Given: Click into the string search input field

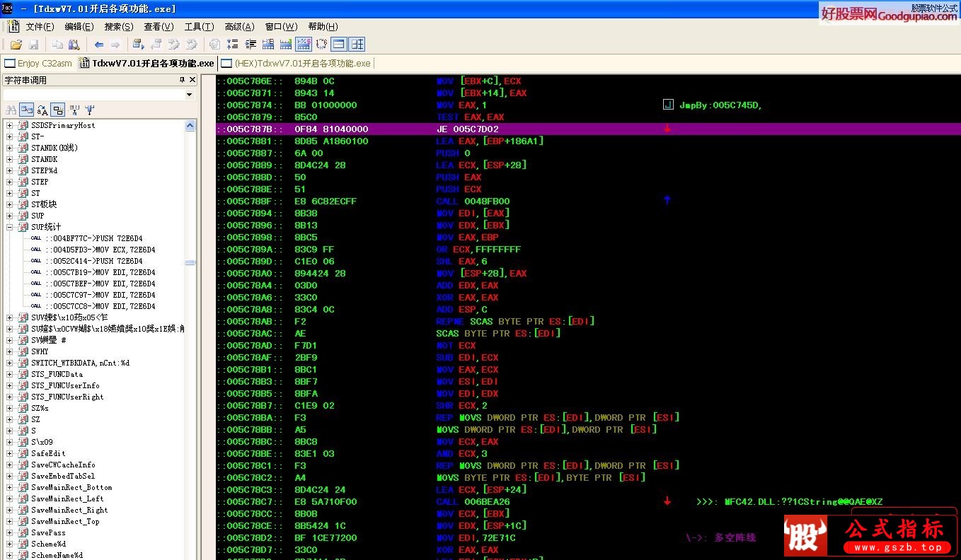Looking at the screenshot, I should click(x=93, y=94).
